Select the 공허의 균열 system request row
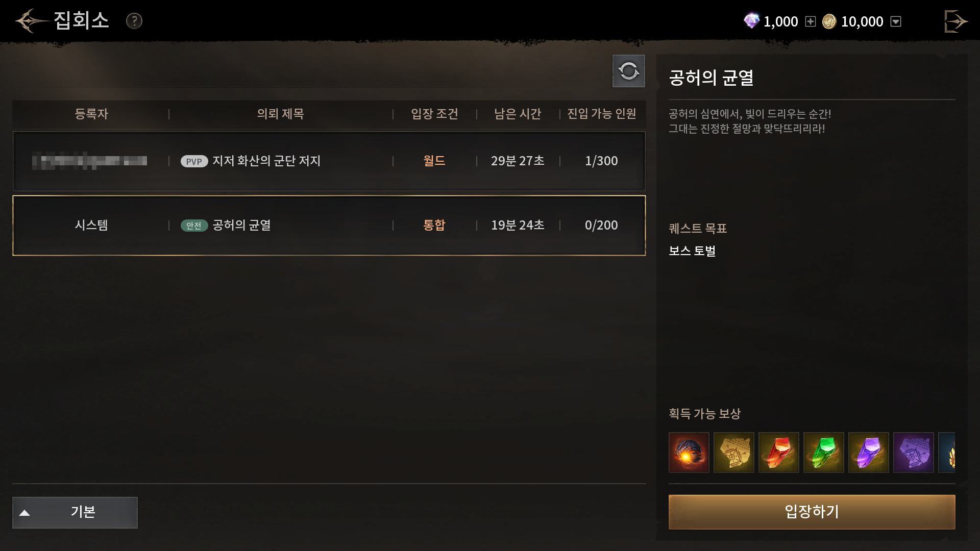The image size is (980, 551). pyautogui.click(x=329, y=226)
